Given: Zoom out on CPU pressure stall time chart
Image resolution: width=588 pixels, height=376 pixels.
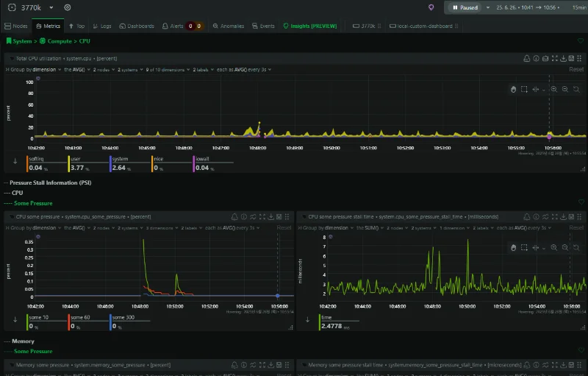Looking at the screenshot, I should [564, 248].
